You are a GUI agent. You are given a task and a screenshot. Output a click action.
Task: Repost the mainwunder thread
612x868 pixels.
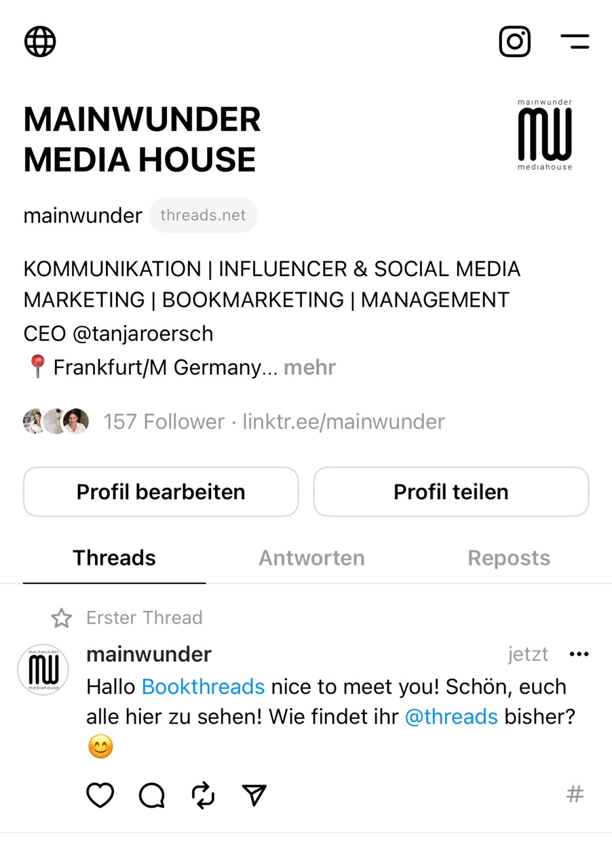[x=203, y=795]
